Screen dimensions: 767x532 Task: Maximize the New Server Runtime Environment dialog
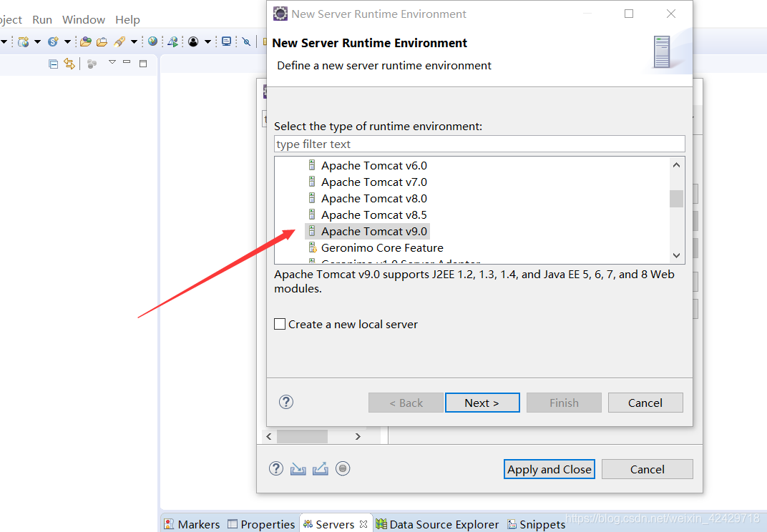[x=629, y=14]
